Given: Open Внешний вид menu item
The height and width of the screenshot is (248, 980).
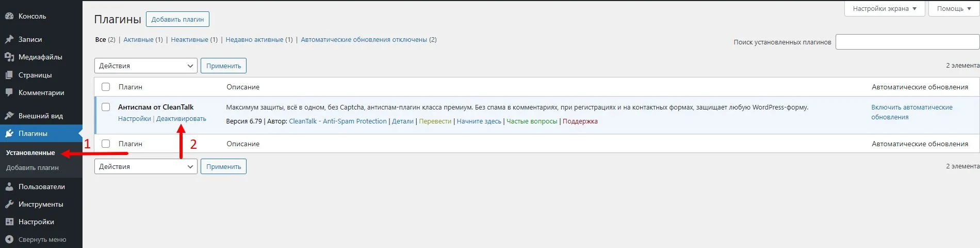Looking at the screenshot, I should tap(41, 116).
